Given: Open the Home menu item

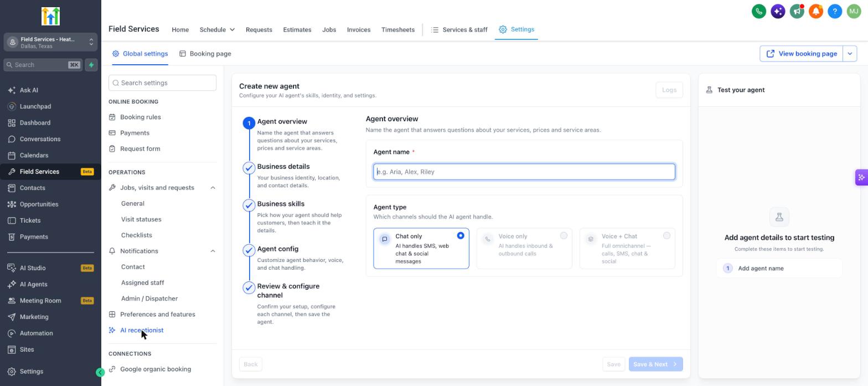Looking at the screenshot, I should [180, 30].
